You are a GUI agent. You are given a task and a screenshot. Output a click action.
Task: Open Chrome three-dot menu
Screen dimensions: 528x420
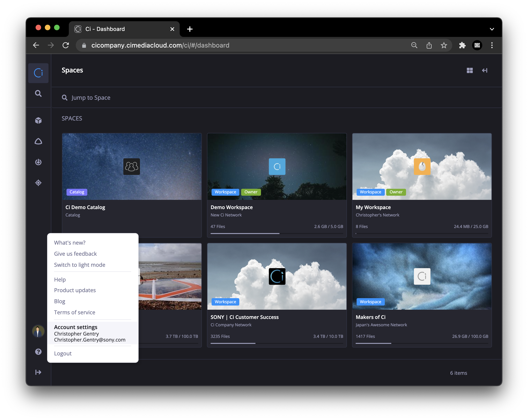[492, 45]
